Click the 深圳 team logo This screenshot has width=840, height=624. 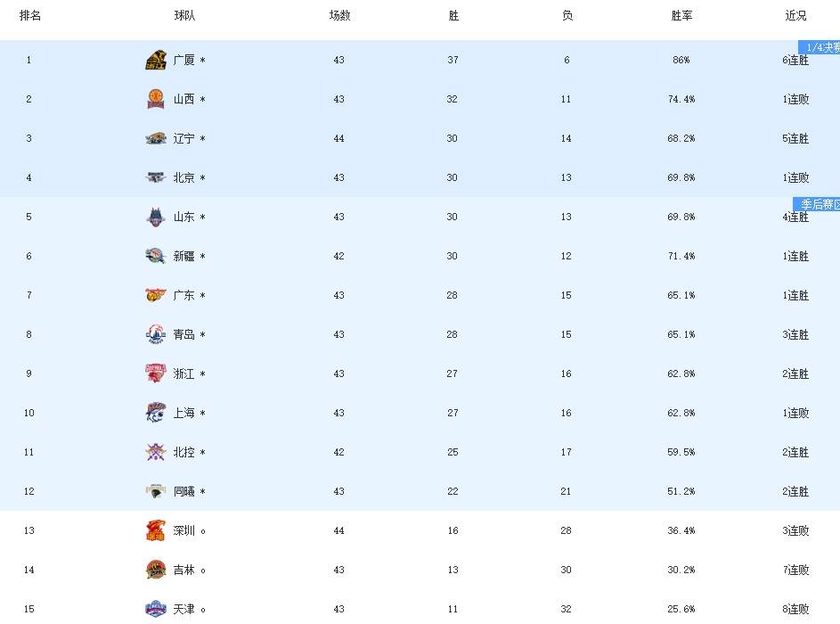[x=156, y=531]
